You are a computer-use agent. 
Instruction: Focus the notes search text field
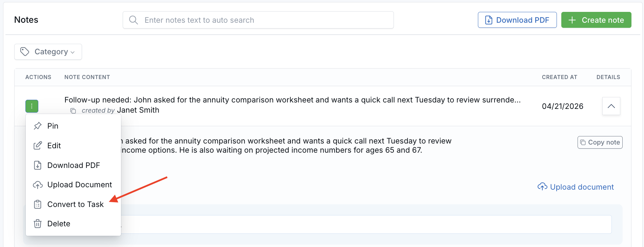(x=264, y=20)
